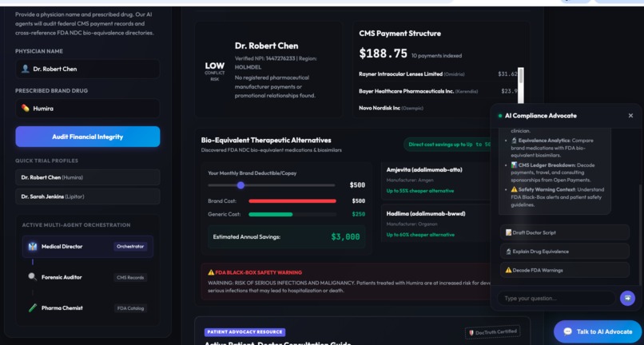This screenshot has height=345, width=644.
Task: Click the person icon in the physician field
Action: tap(25, 69)
